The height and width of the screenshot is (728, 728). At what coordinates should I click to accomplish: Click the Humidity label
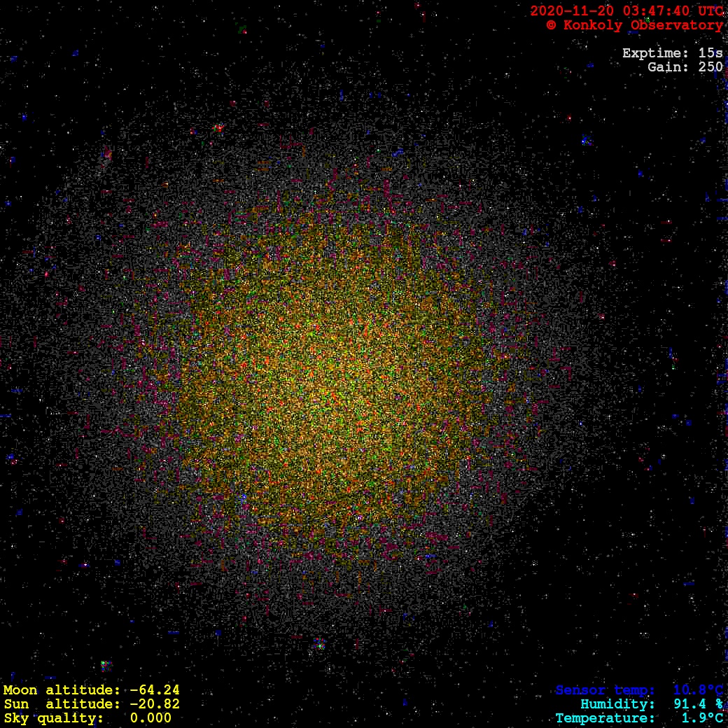click(x=617, y=704)
